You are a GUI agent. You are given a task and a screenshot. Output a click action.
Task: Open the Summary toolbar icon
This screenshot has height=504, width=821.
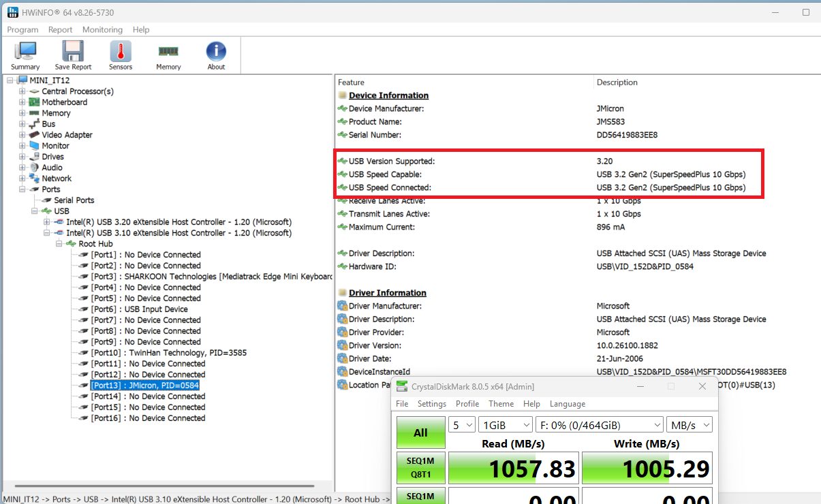(25, 52)
